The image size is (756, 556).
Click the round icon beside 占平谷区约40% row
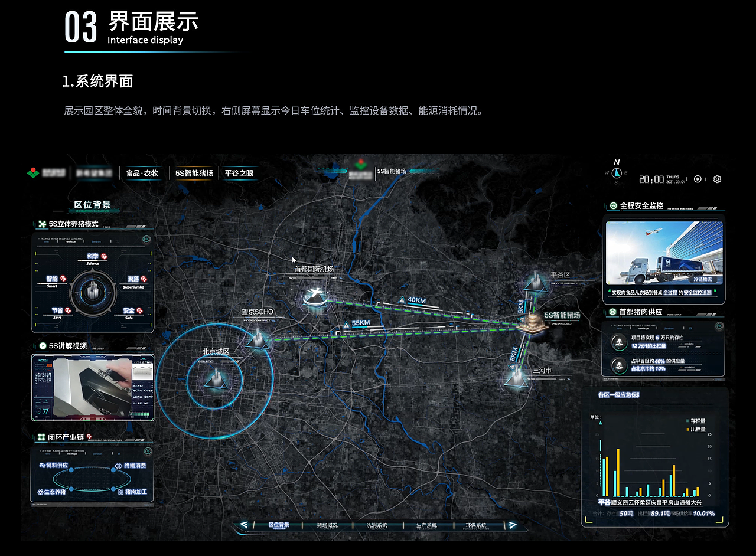618,365
